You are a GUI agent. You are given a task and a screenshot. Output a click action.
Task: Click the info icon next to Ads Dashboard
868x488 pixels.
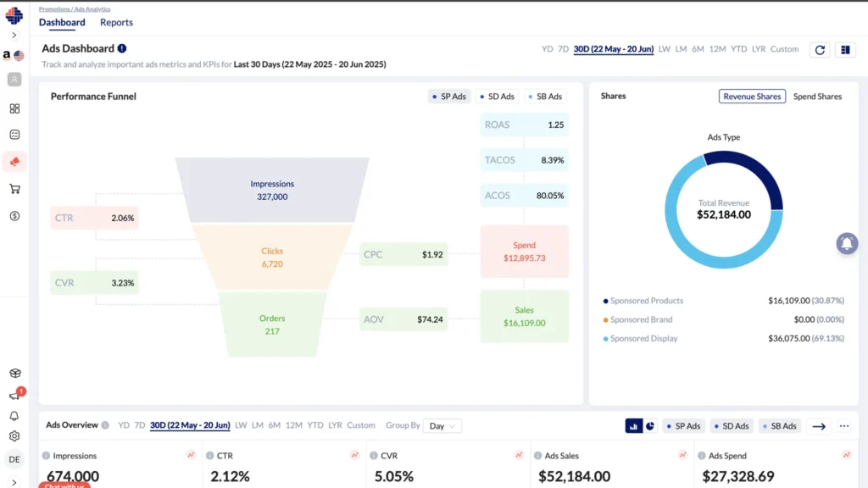(122, 49)
